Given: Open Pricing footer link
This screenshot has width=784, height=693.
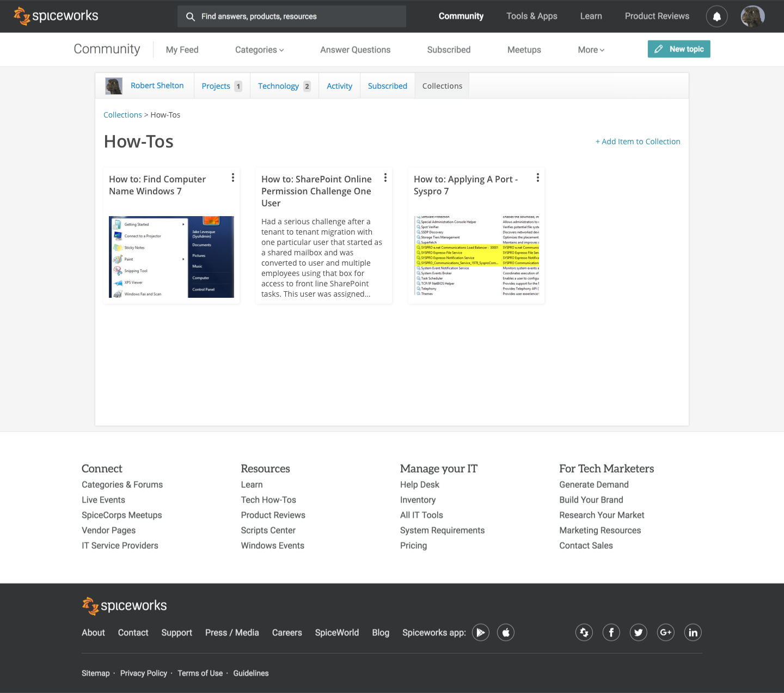Looking at the screenshot, I should click(414, 545).
